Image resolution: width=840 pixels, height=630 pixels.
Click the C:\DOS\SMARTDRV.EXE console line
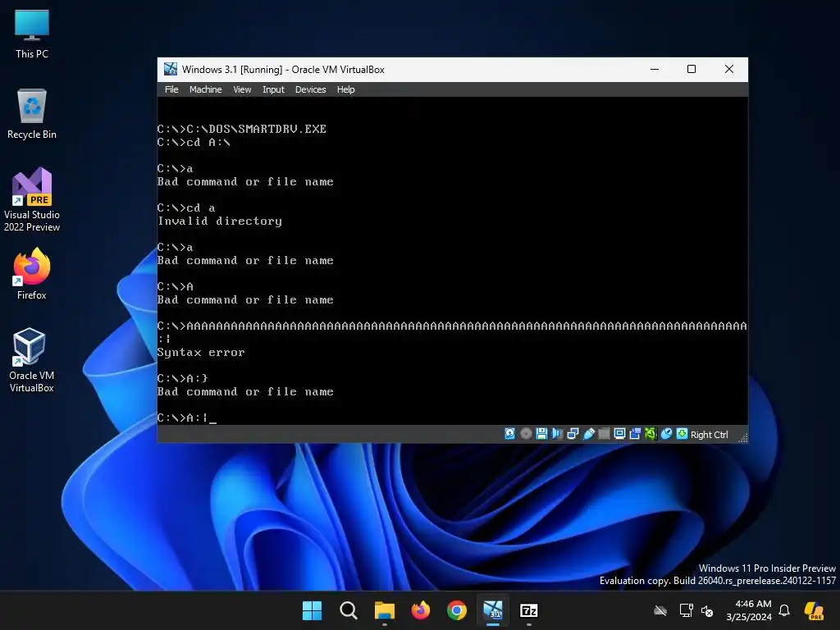[x=242, y=129]
